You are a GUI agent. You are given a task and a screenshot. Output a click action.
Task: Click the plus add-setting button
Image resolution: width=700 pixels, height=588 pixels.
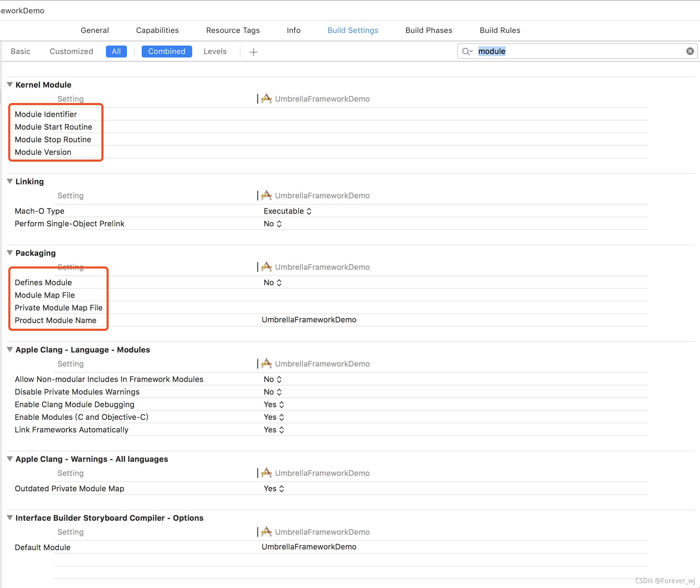click(x=253, y=52)
